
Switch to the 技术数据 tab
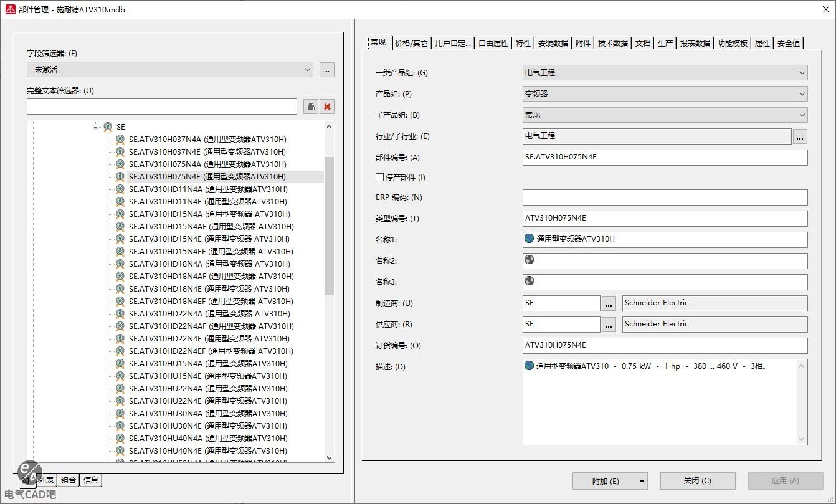point(612,43)
